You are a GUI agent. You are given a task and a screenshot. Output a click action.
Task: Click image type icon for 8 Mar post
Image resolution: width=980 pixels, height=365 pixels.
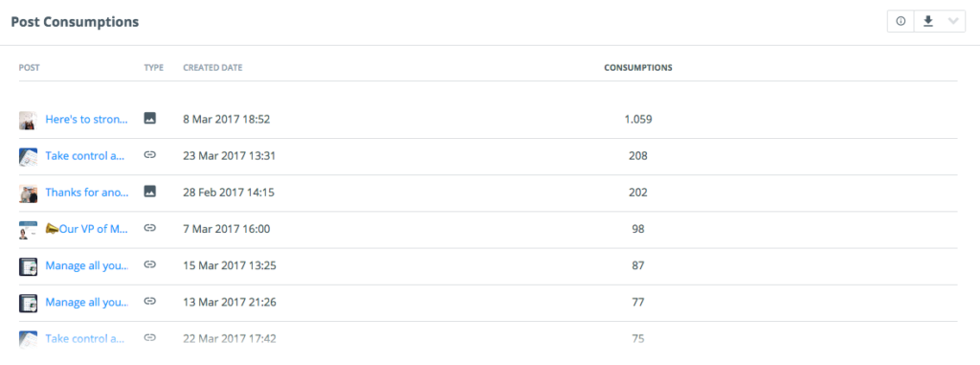click(149, 118)
